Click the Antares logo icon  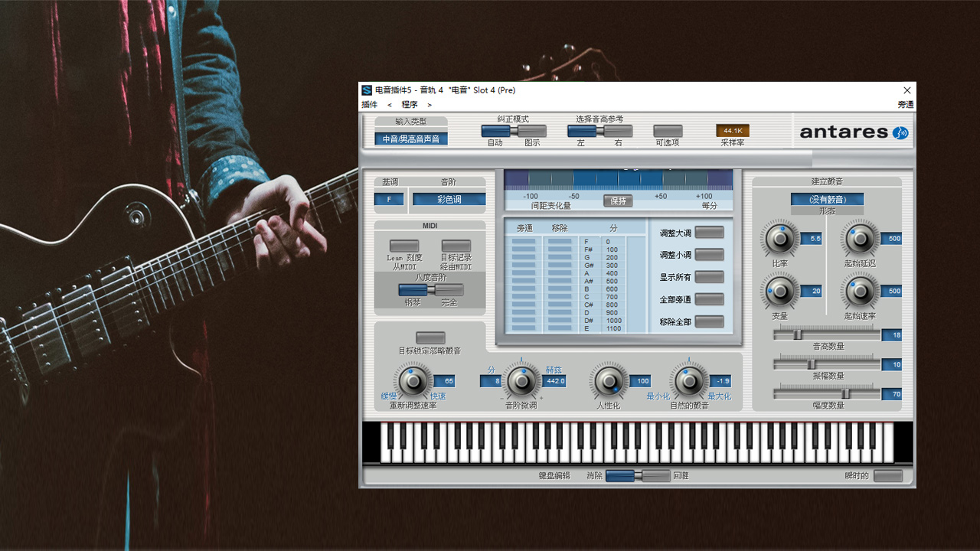900,132
